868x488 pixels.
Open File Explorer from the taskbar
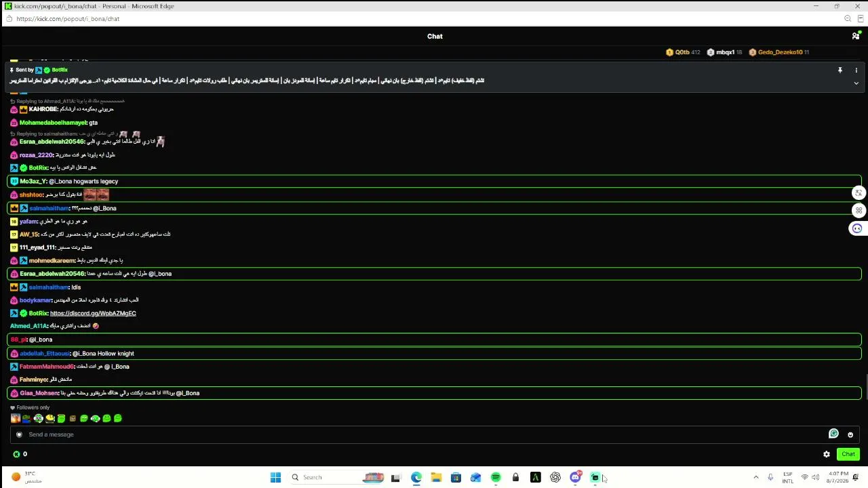coord(436,477)
